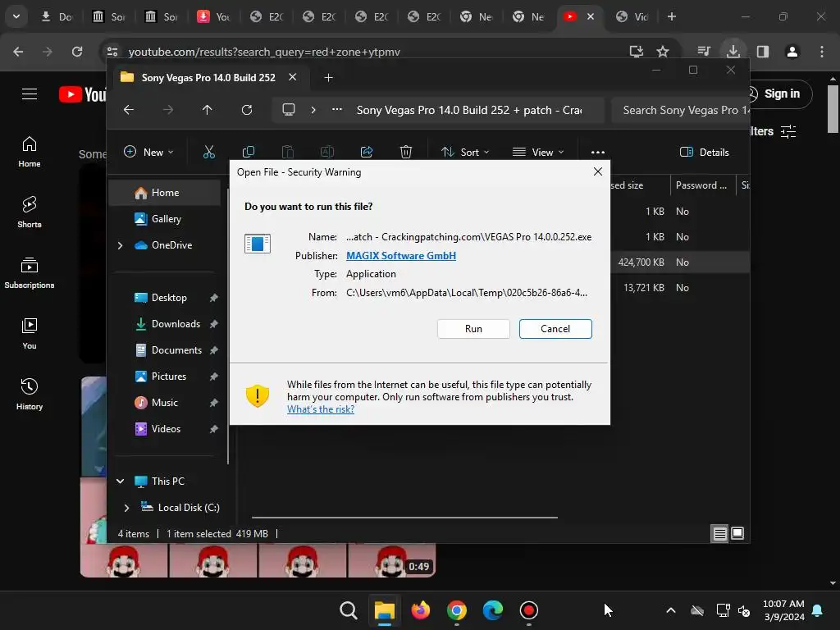
Task: Click Cancel in the security warning dialog
Action: 555,329
